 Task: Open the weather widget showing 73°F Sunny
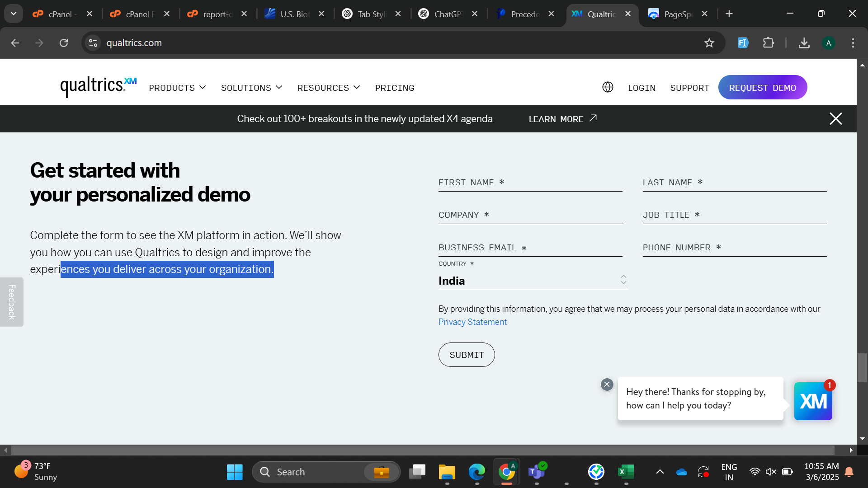[36, 472]
